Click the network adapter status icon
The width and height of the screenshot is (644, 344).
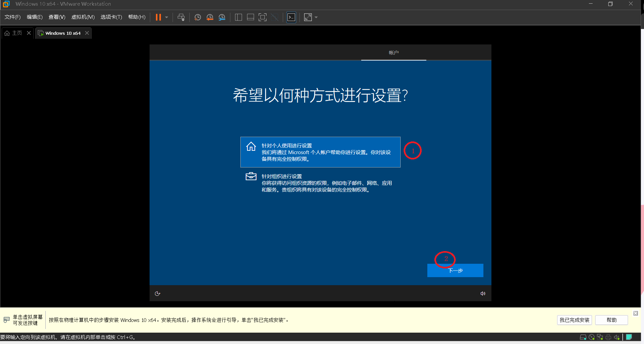[x=600, y=337]
